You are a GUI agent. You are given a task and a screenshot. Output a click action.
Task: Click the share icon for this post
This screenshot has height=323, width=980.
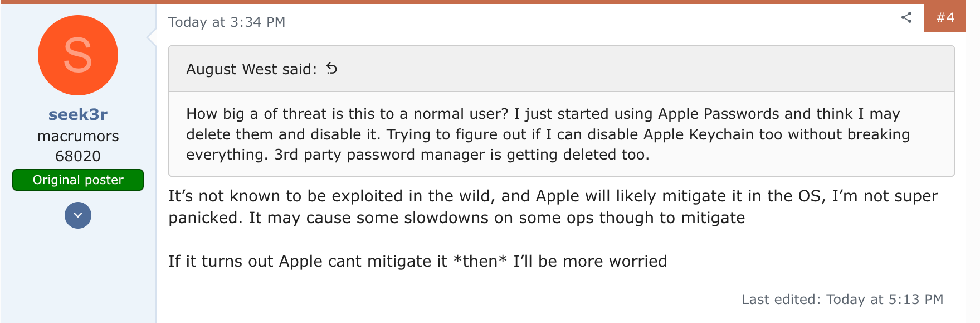pos(906,17)
